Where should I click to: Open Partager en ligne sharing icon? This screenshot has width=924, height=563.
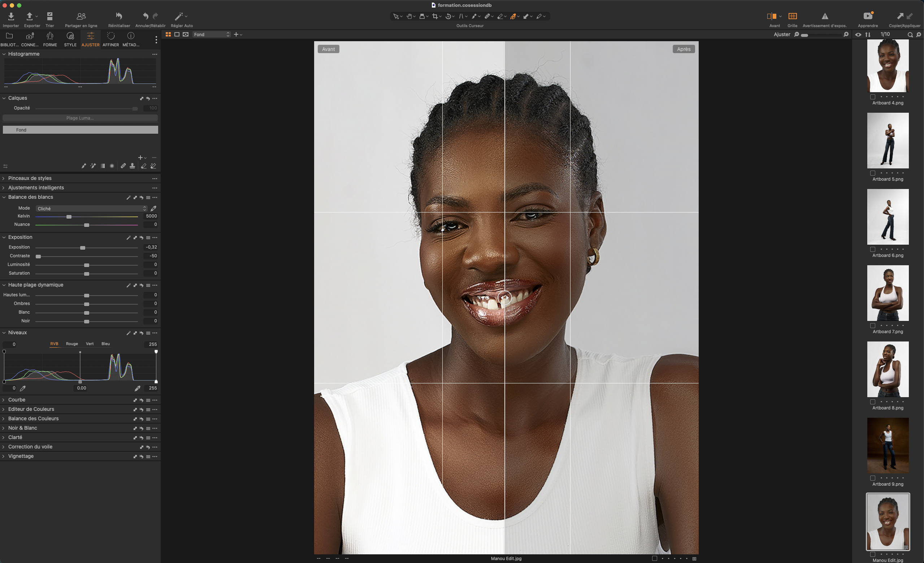click(81, 16)
